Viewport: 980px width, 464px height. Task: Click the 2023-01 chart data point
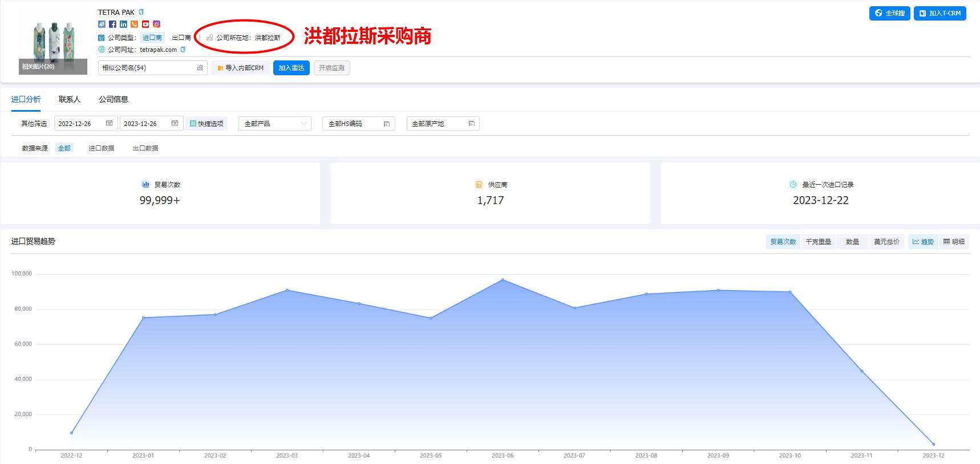143,318
